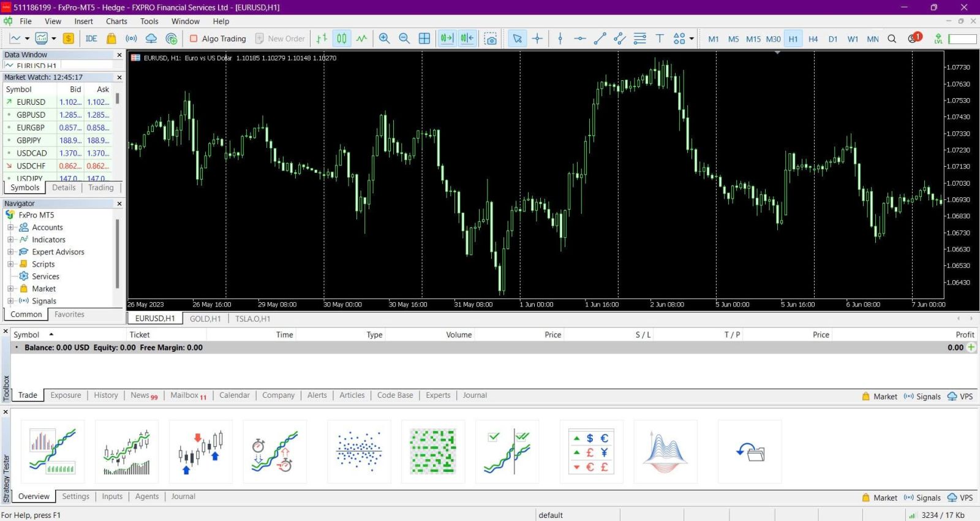Image resolution: width=980 pixels, height=521 pixels.
Task: Draw a trendline with toolbar tool
Action: tap(600, 39)
